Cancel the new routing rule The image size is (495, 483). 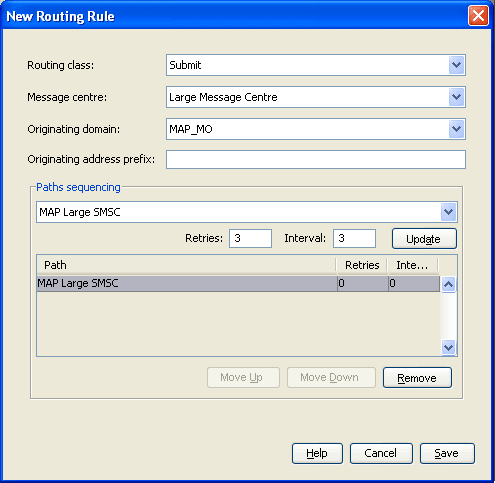tap(381, 453)
